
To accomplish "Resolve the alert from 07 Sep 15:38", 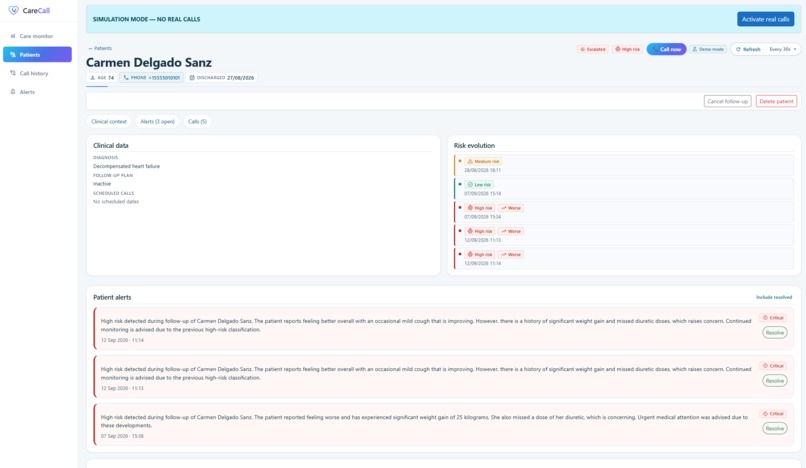I will click(775, 428).
